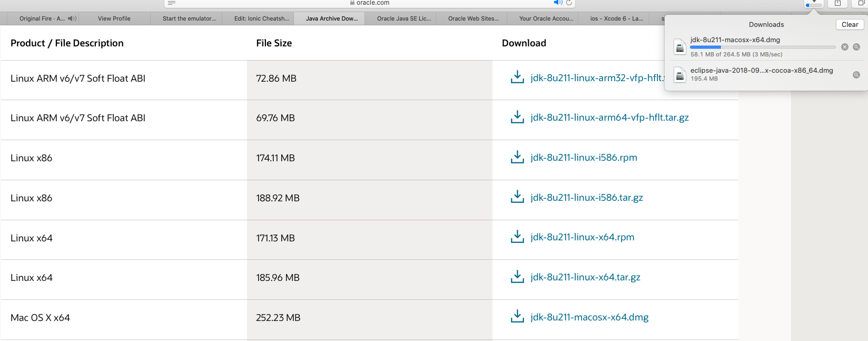Click the 'File Size' column header
This screenshot has width=868, height=341.
point(274,43)
